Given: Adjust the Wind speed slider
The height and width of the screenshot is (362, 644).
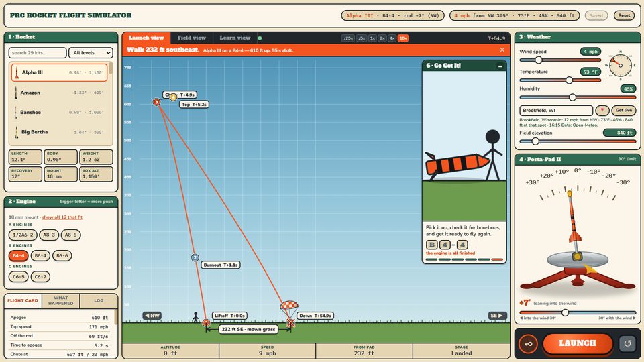Looking at the screenshot, I should point(560,60).
